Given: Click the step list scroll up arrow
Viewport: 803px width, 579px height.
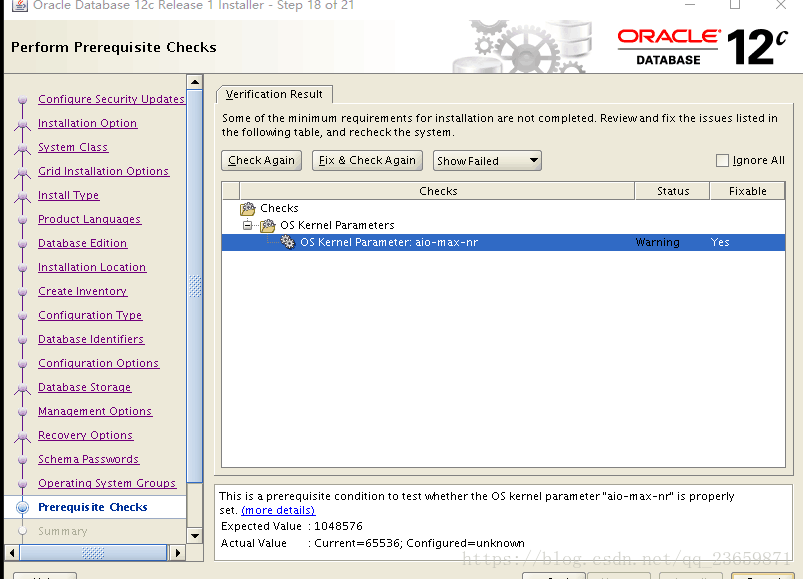Looking at the screenshot, I should (195, 82).
